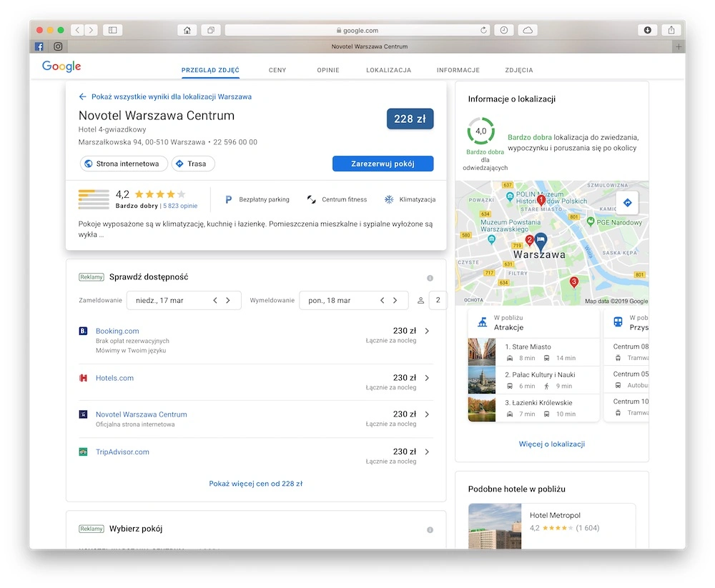Switch to the INFORMACJE tab
Image resolution: width=715 pixels, height=588 pixels.
[x=458, y=70]
